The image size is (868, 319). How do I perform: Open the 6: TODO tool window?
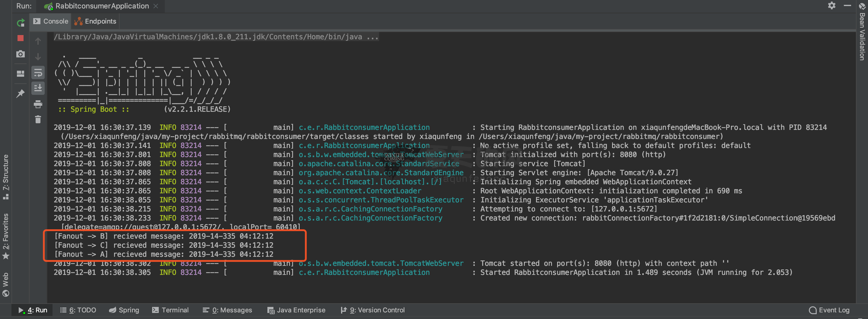78,310
